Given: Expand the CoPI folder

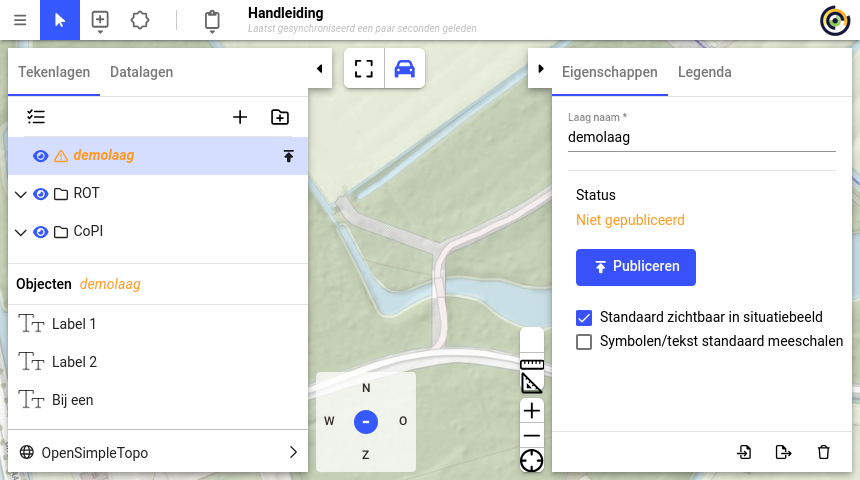Looking at the screenshot, I should (x=21, y=232).
